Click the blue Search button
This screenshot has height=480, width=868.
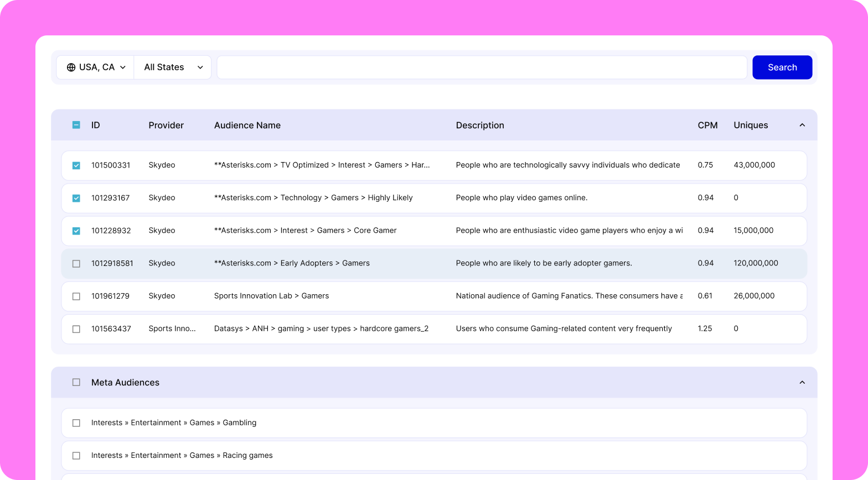pos(782,67)
